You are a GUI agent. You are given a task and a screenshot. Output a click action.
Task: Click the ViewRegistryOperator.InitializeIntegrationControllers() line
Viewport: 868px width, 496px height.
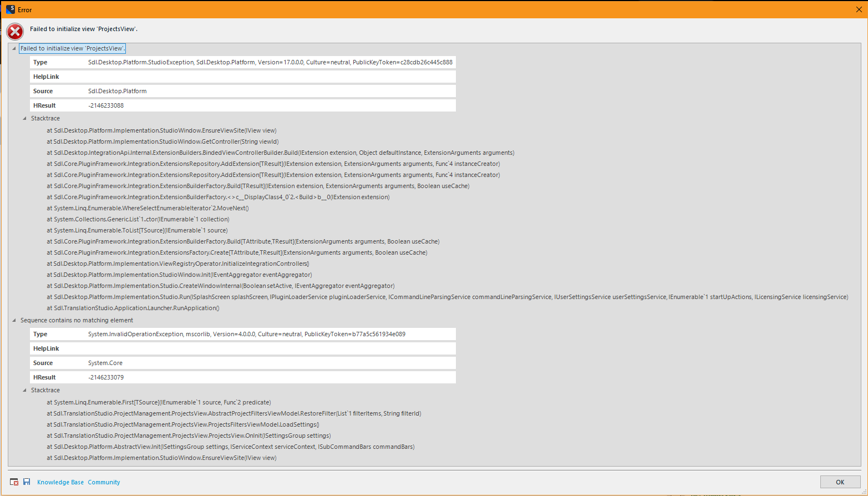tap(178, 264)
